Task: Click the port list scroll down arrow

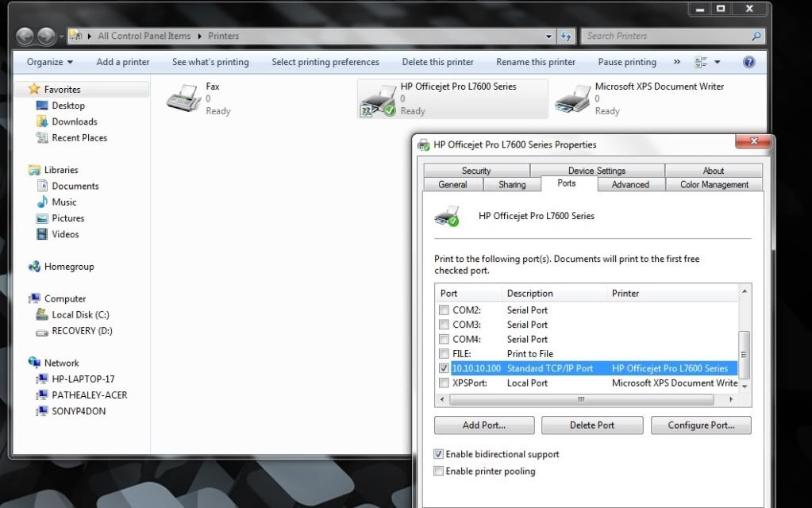Action: [745, 387]
